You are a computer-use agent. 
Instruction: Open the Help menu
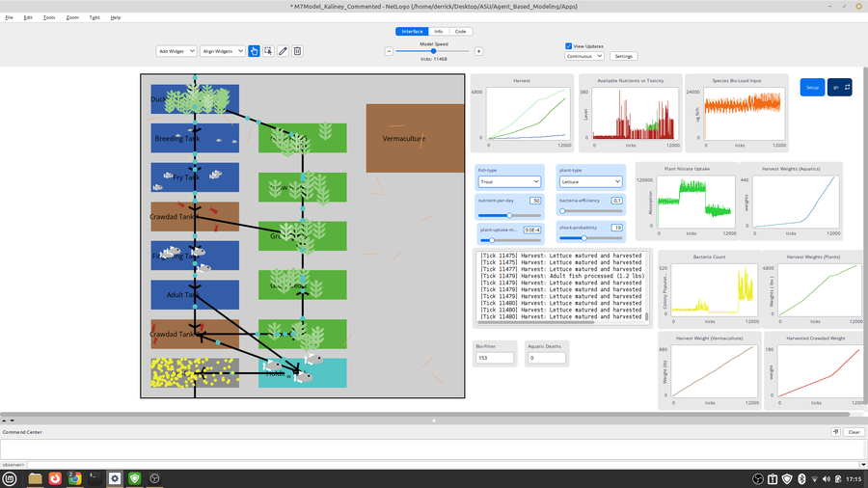coord(115,17)
